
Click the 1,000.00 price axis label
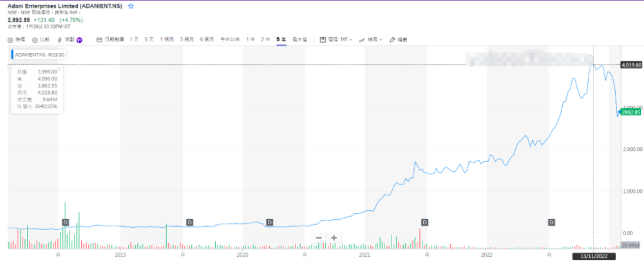[x=632, y=191]
